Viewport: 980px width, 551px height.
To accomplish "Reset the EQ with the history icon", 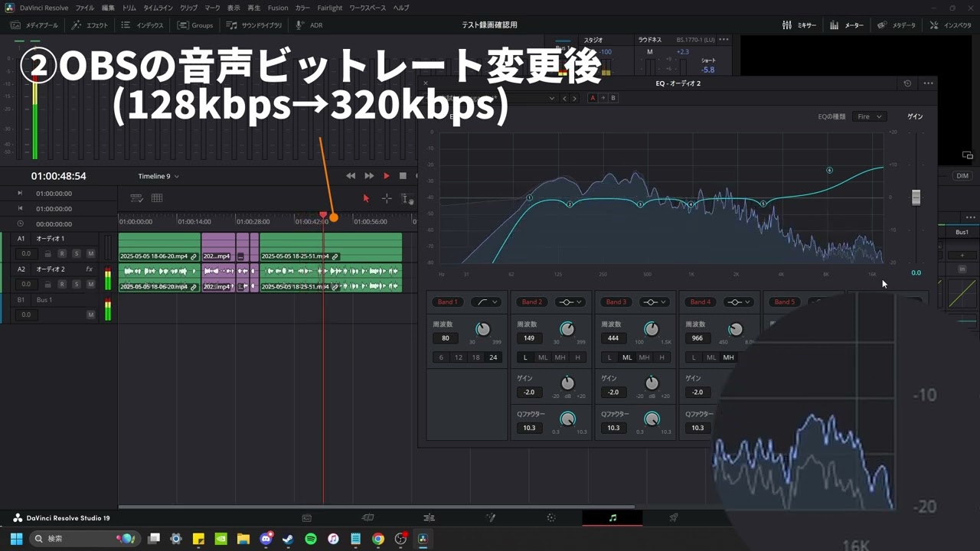I will tap(908, 83).
